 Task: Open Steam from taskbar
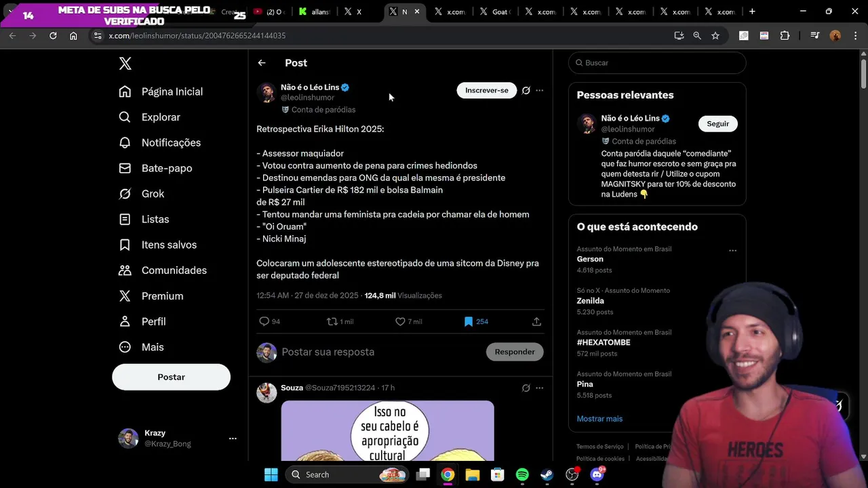[547, 474]
